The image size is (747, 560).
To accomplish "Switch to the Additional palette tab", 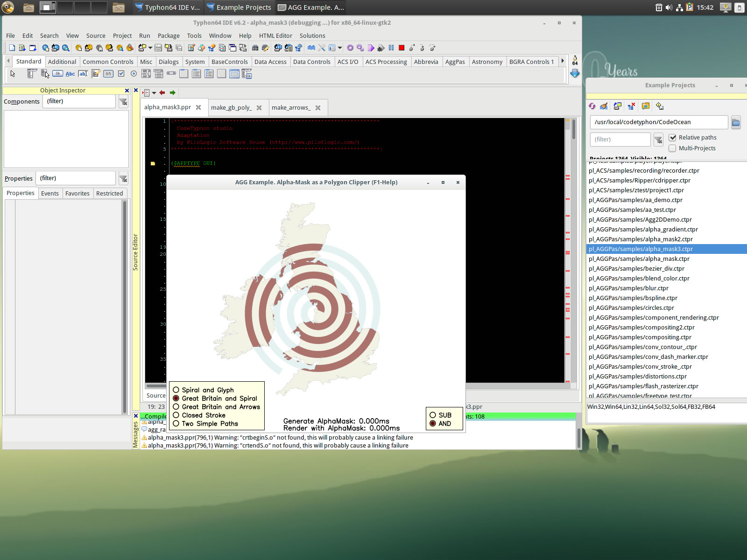I will [62, 62].
